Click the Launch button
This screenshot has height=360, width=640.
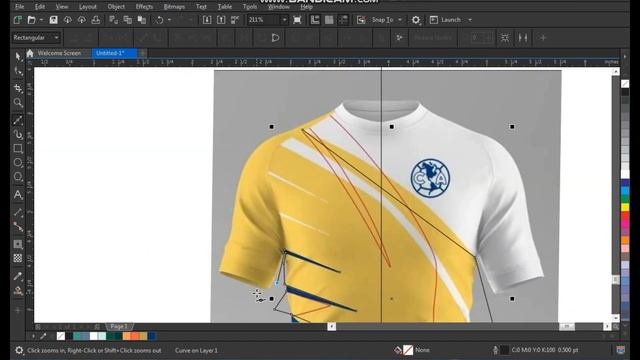click(x=445, y=20)
